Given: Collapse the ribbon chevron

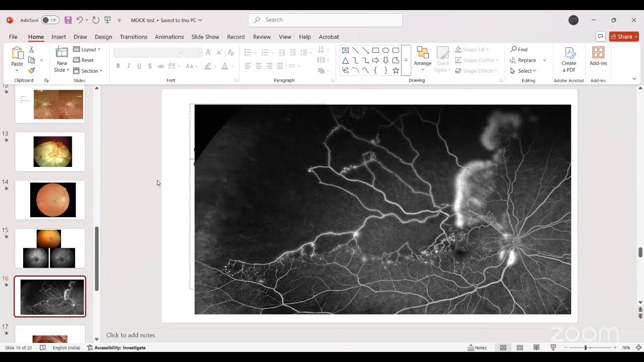Looking at the screenshot, I should 634,79.
